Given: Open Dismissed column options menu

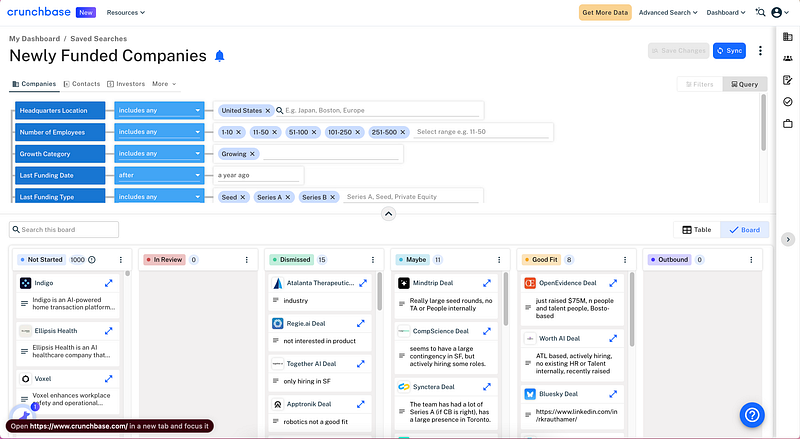Looking at the screenshot, I should tap(373, 260).
